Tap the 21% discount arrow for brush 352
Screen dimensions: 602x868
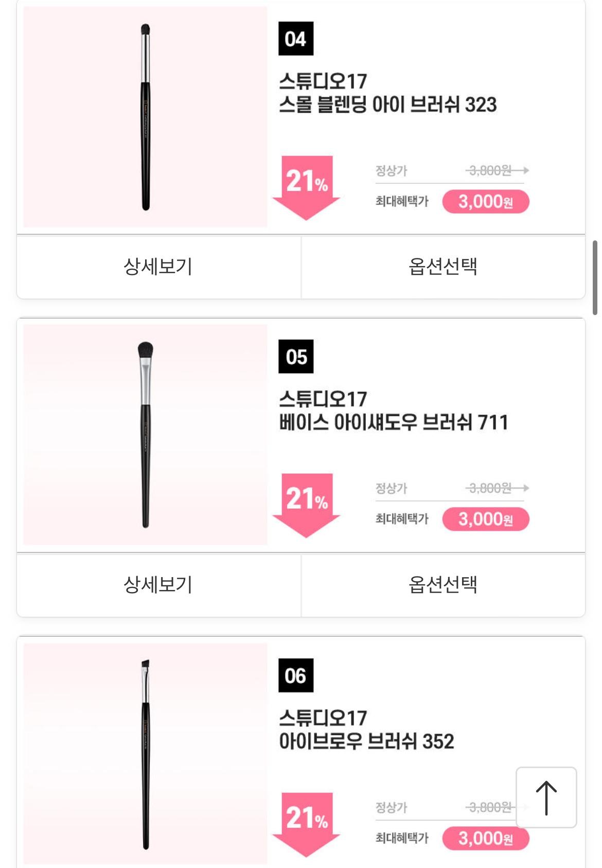tap(307, 825)
